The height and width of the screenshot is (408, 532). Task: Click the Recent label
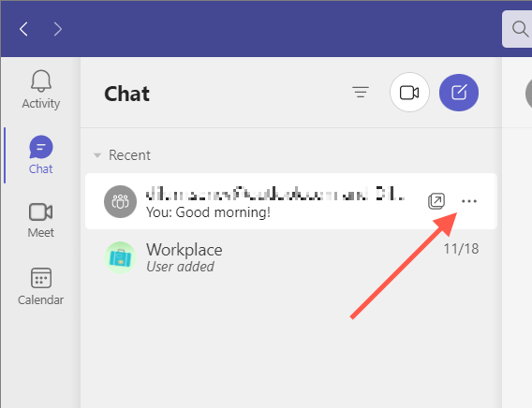pos(129,155)
